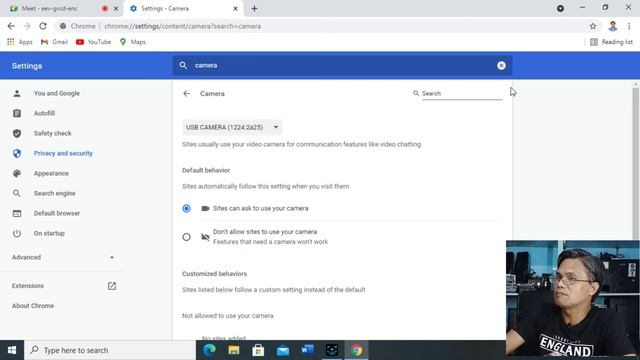Click the Default behavior heading
640x360 pixels.
pos(206,170)
